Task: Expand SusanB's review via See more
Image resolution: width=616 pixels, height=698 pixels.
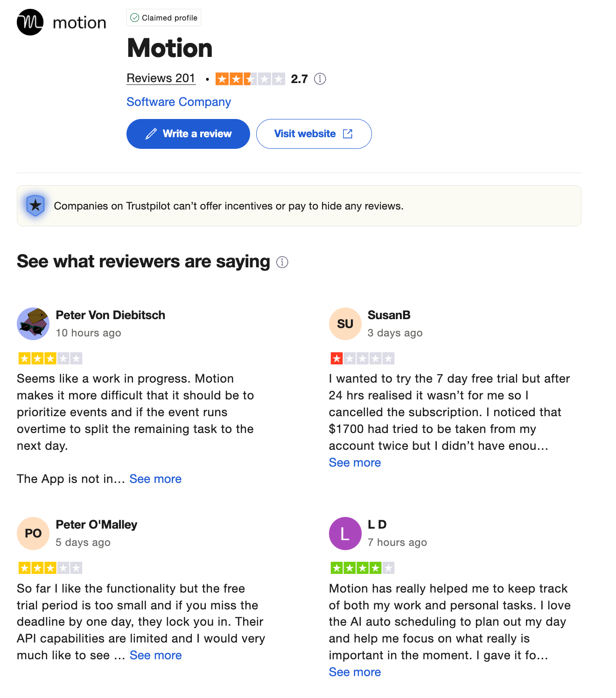Action: pos(355,463)
